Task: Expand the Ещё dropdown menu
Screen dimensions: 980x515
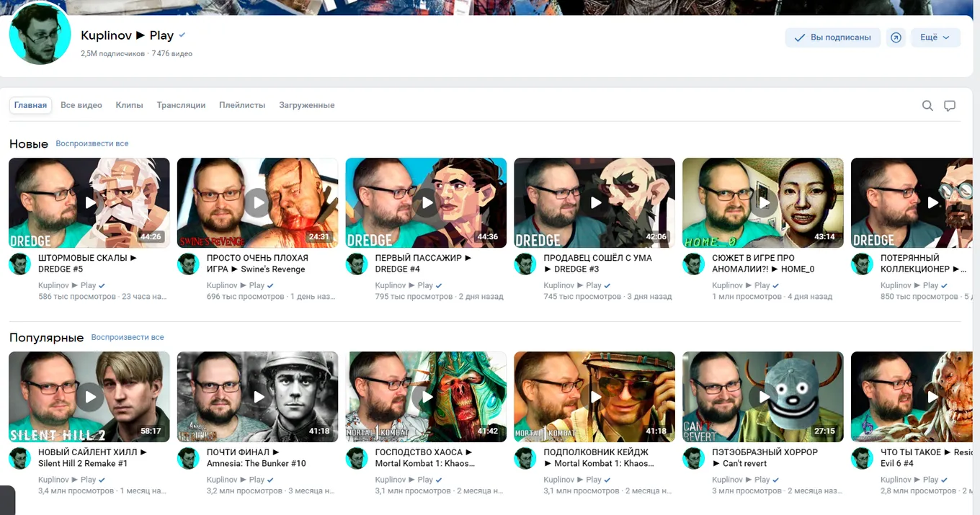Action: coord(935,37)
